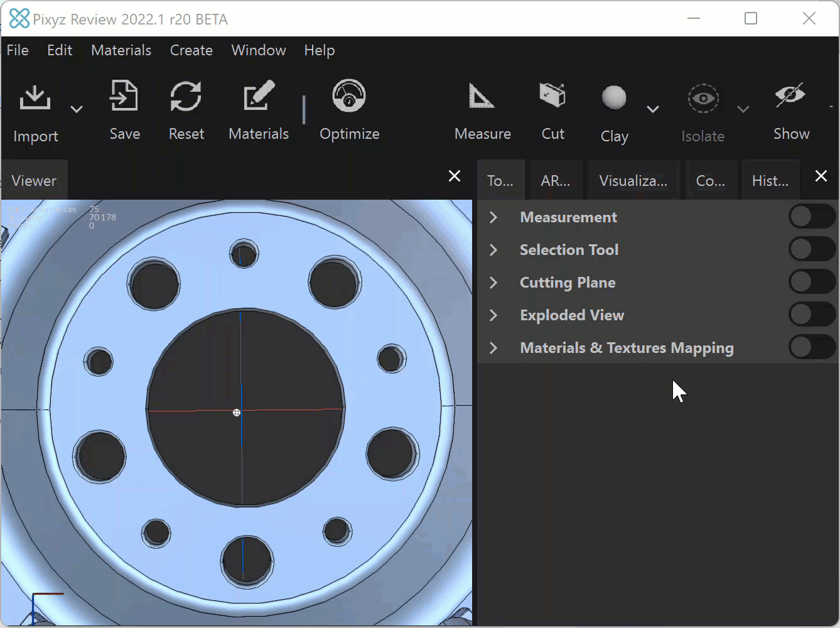Click the Reset toolbar icon
840x628 pixels.
click(186, 96)
